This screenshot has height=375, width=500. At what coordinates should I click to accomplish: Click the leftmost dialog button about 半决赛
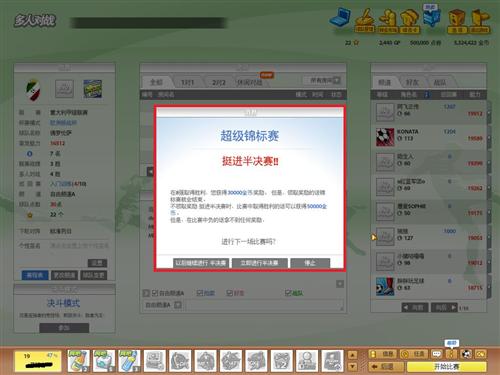(201, 263)
